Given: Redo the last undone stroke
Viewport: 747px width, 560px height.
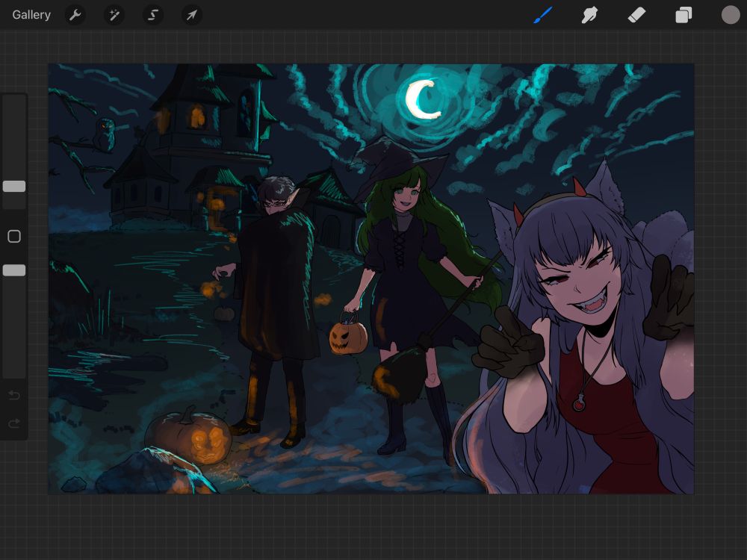Looking at the screenshot, I should pyautogui.click(x=14, y=423).
